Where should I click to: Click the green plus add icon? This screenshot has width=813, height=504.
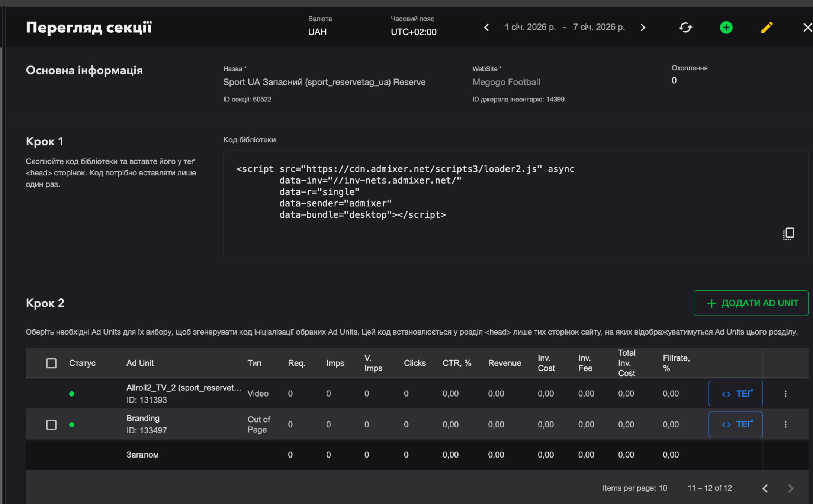(726, 28)
